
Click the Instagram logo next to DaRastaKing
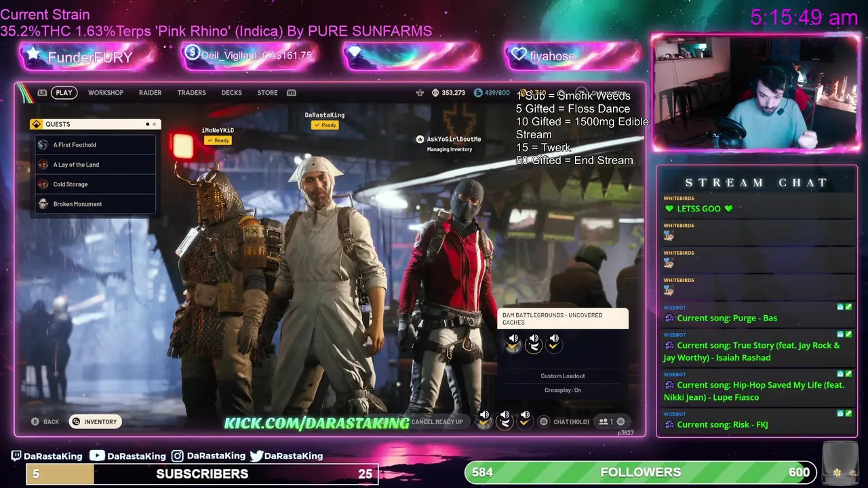177,456
